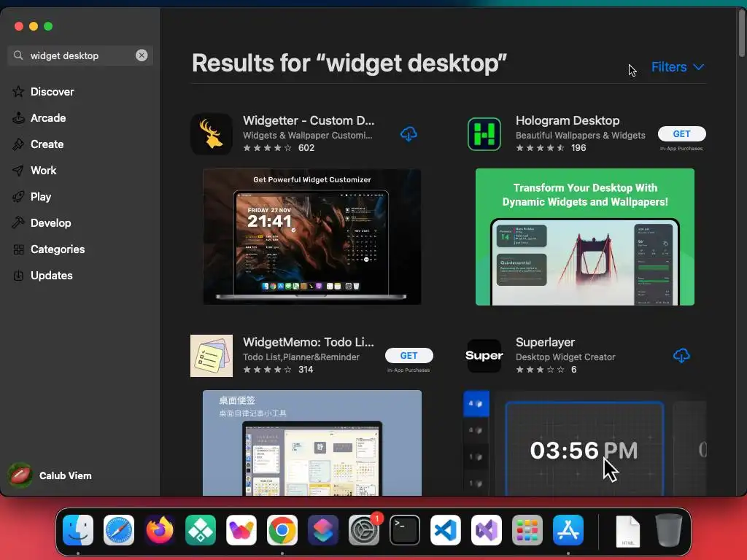Click the search magnifier icon in sidebar
Screen dimensions: 747x560
pos(18,55)
